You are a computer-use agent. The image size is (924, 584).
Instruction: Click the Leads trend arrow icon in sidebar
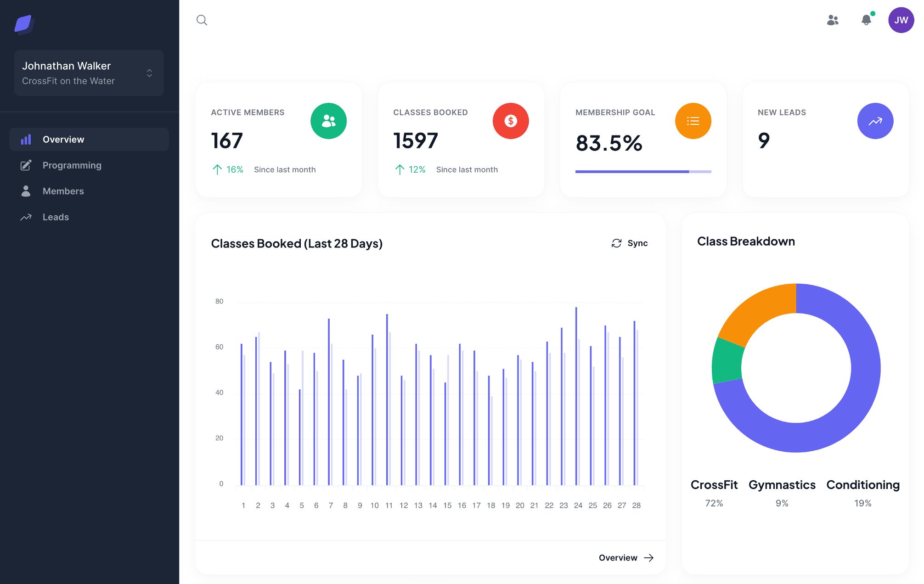coord(26,217)
